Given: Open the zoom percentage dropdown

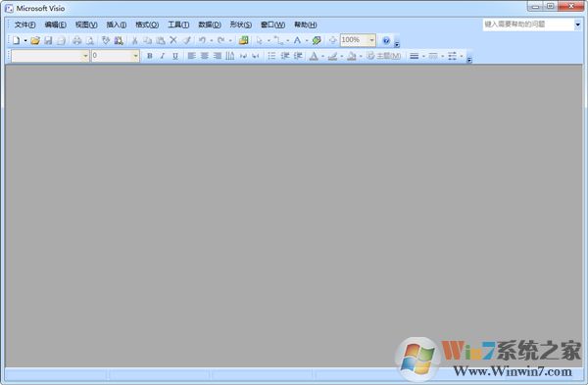Looking at the screenshot, I should coord(372,40).
